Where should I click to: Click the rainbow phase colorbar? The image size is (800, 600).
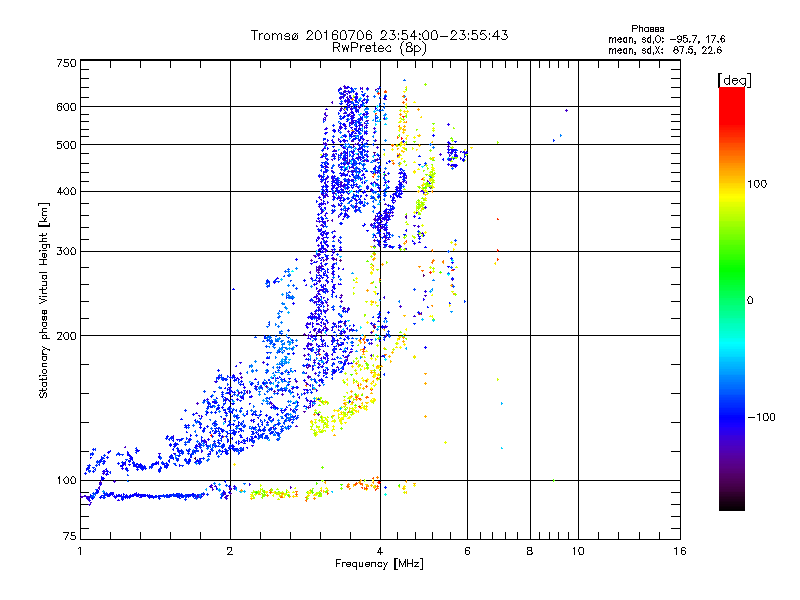click(x=732, y=299)
